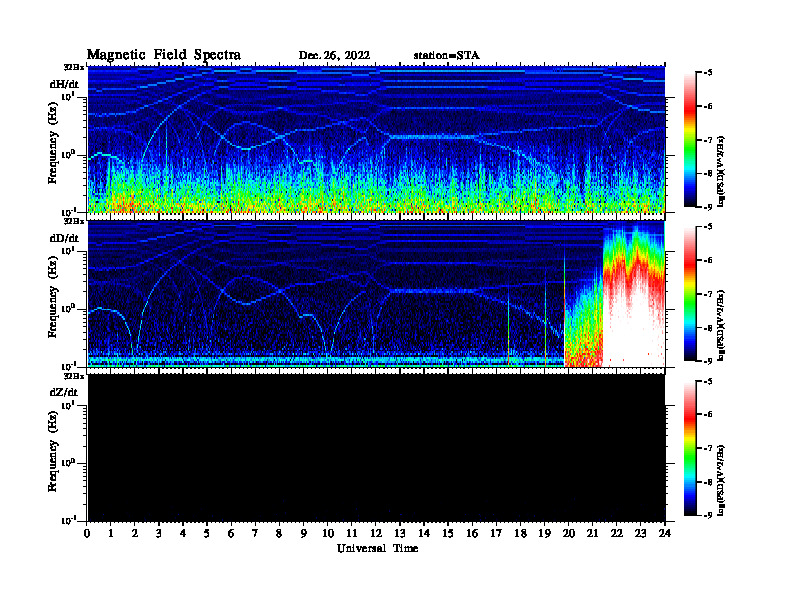The height and width of the screenshot is (612, 792).
Task: Click the white saturated region in dD/dt plot
Action: [634, 328]
